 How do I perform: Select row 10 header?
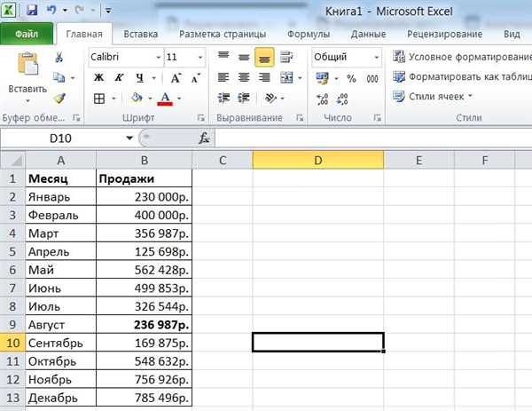coord(12,343)
